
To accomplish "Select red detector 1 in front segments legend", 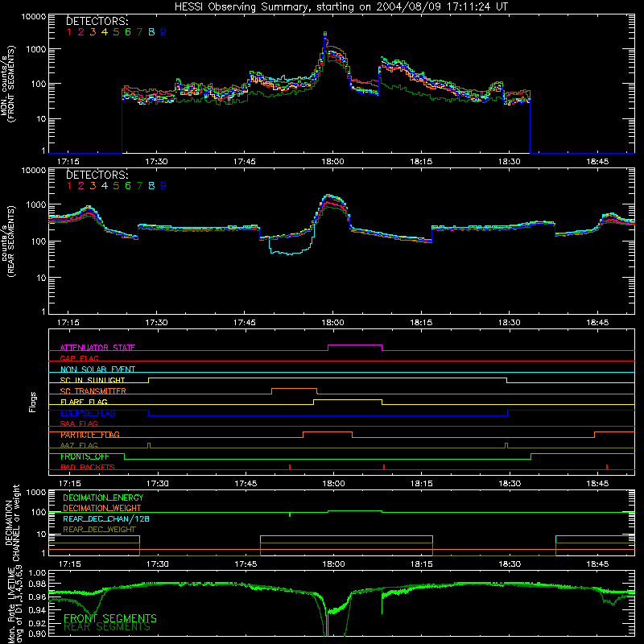I will [69, 32].
